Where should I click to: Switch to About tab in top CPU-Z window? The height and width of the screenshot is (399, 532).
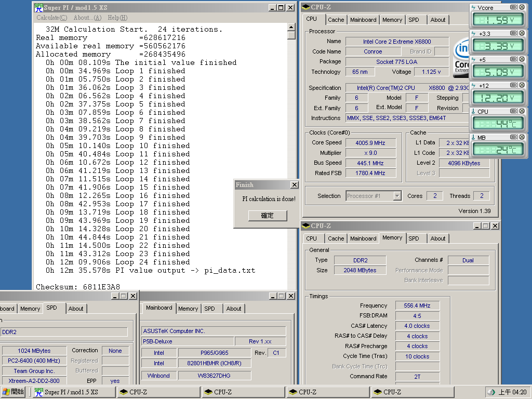pos(437,20)
